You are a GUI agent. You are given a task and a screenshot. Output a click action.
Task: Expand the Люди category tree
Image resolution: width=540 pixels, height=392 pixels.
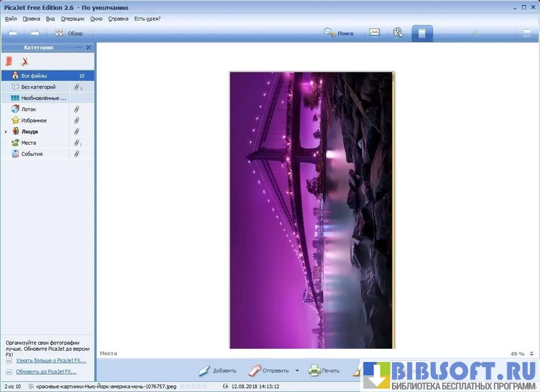point(6,132)
